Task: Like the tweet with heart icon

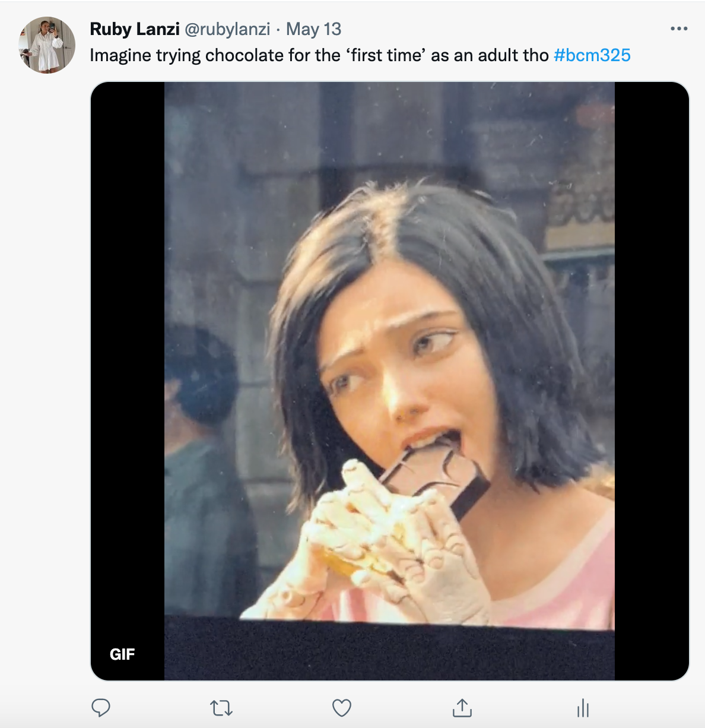Action: (x=342, y=708)
